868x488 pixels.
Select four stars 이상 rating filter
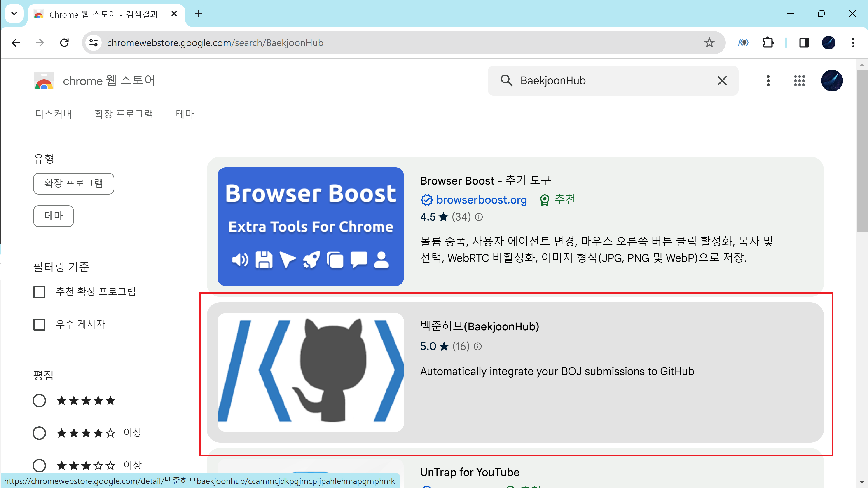[40, 433]
